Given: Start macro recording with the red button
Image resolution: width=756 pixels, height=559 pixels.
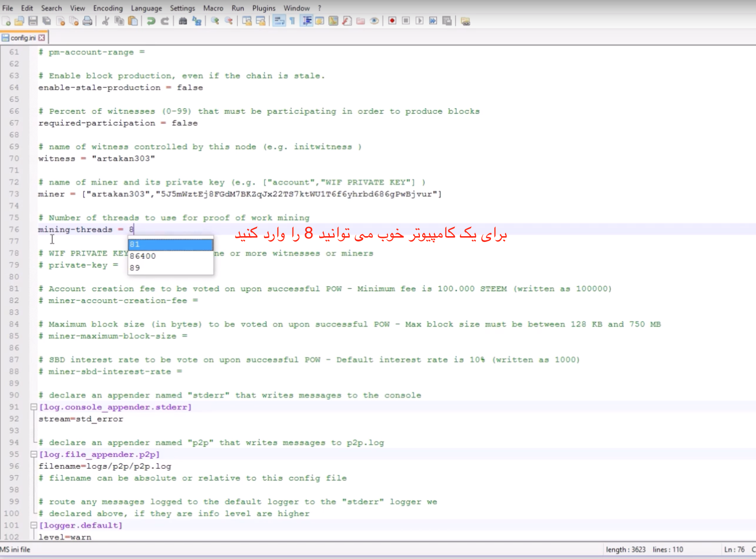Looking at the screenshot, I should point(392,21).
